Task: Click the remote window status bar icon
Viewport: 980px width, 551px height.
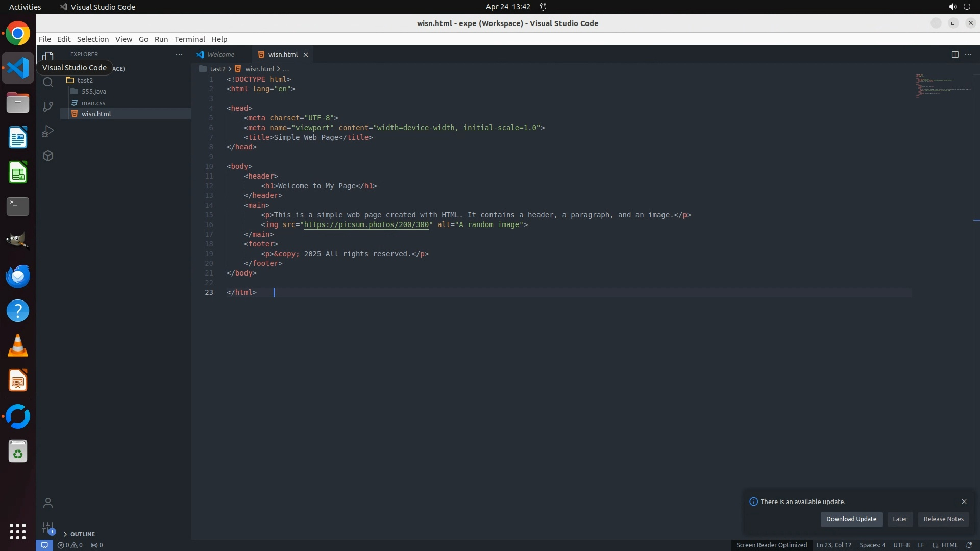Action: (44, 545)
